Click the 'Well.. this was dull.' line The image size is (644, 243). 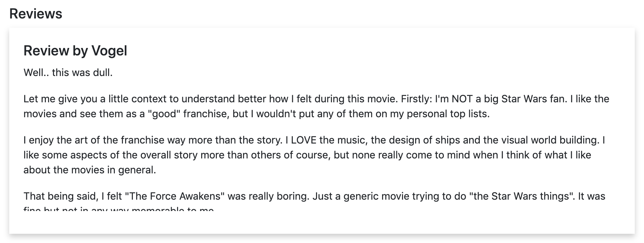pyautogui.click(x=68, y=73)
